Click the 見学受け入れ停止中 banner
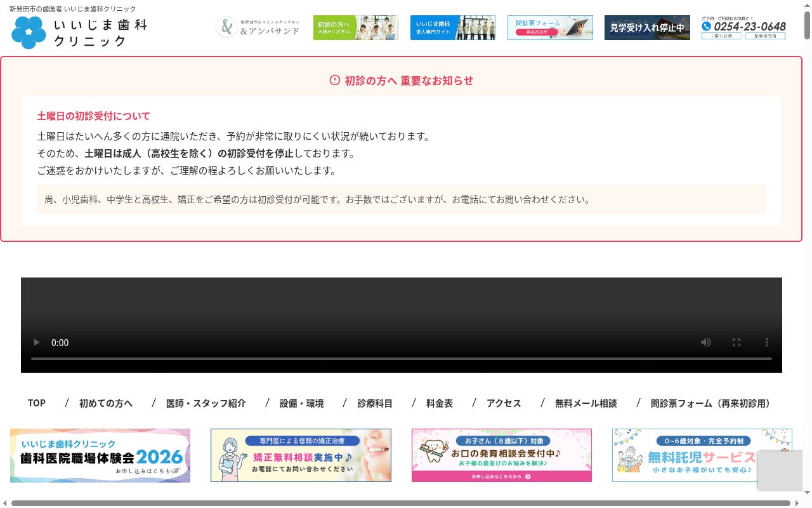 tap(647, 27)
